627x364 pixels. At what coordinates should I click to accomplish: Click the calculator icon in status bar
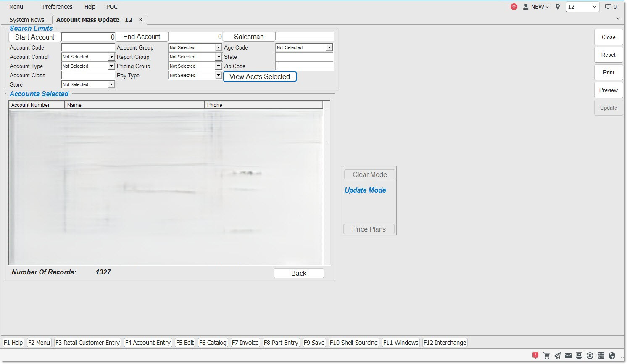point(601,356)
